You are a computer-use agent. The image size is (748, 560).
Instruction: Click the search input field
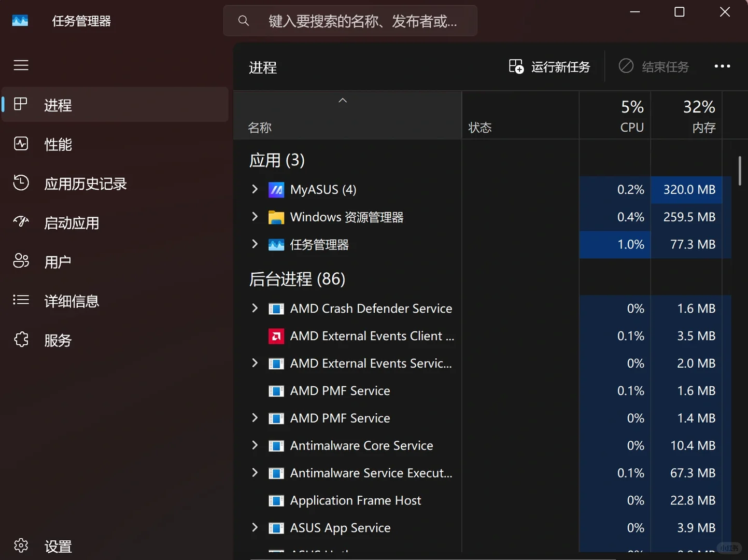(x=350, y=21)
